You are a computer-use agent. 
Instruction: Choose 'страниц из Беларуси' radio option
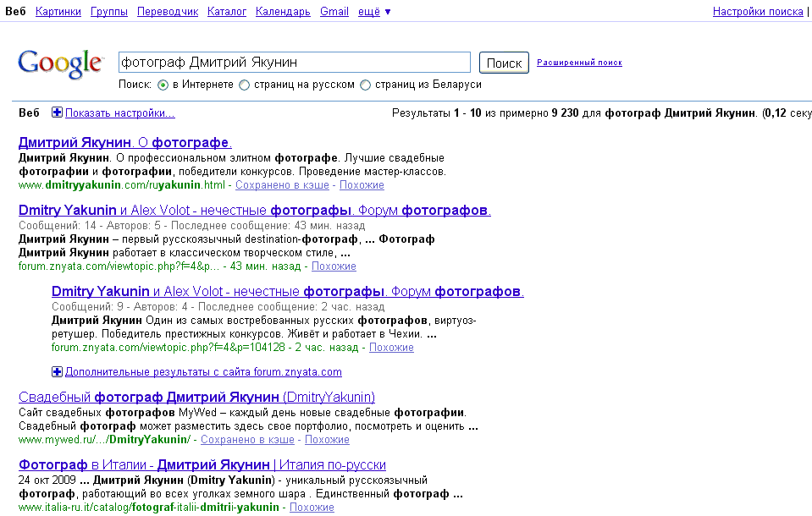pyautogui.click(x=366, y=85)
